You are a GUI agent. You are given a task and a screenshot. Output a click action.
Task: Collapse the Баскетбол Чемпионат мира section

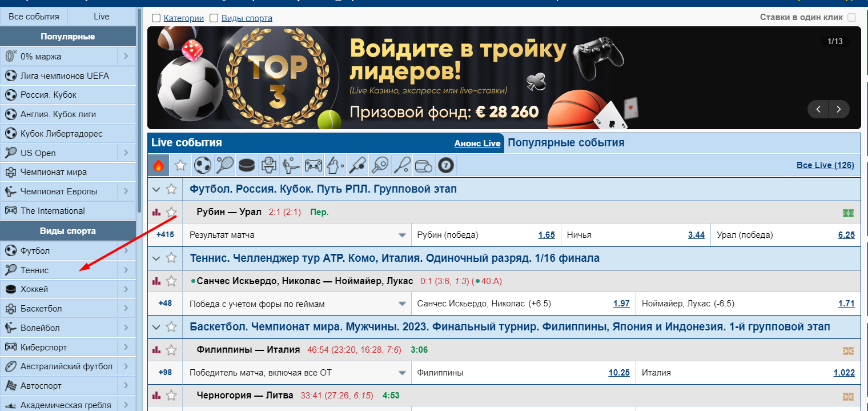156,327
